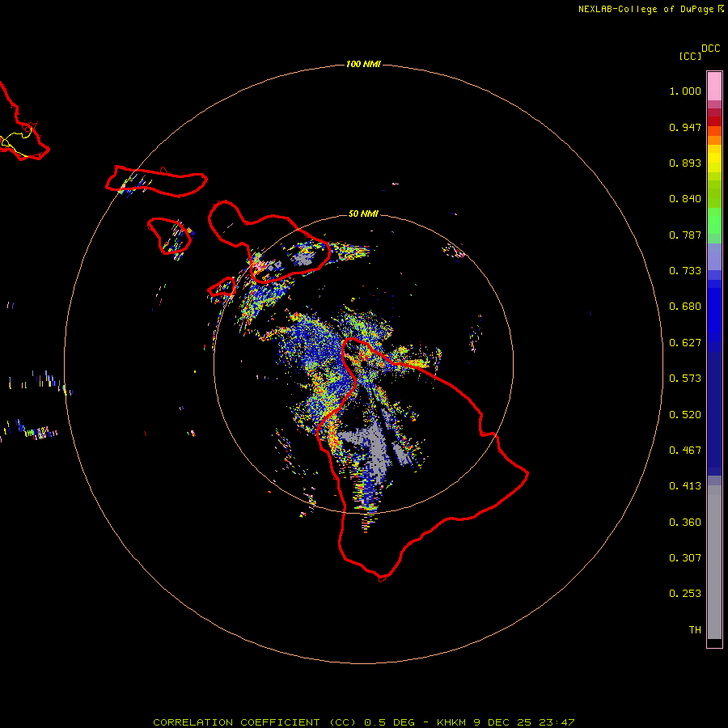Click the 100 NMI range ring label
728x728 pixels.
coord(363,64)
